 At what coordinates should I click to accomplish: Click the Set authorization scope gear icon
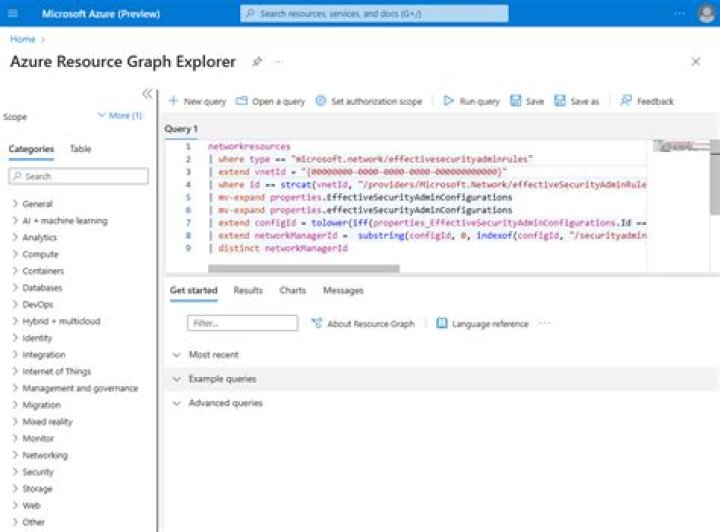point(321,101)
